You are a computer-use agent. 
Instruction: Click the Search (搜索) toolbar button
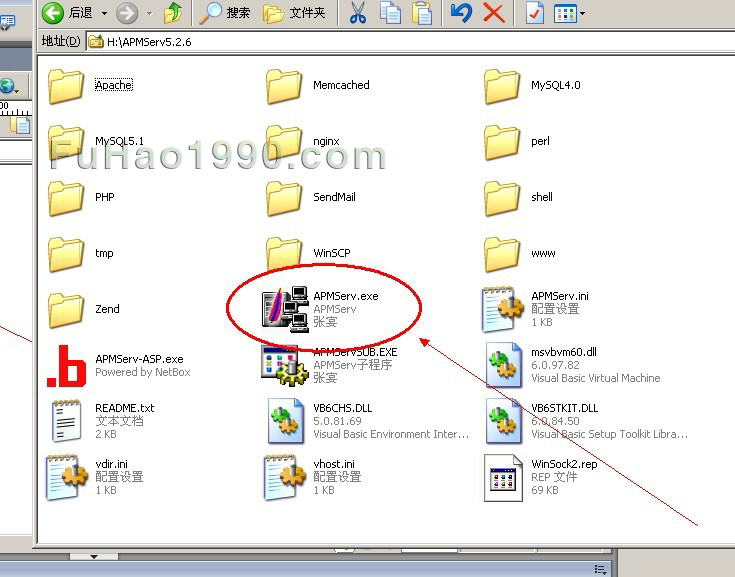click(224, 13)
